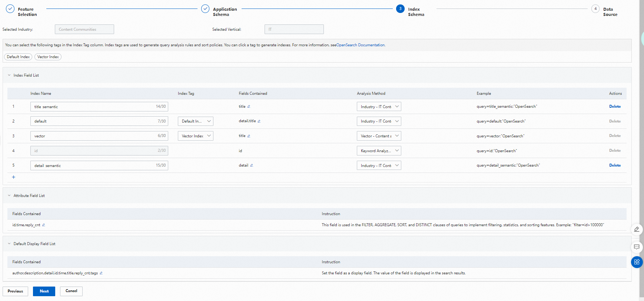The image size is (644, 301).
Task: Select the Vector Index tag chip
Action: 48,57
